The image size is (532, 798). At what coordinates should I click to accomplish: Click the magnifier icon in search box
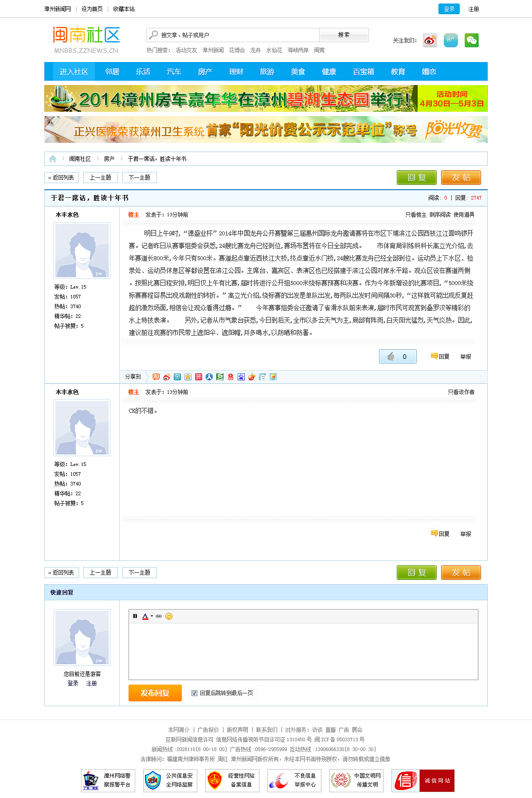tap(153, 35)
